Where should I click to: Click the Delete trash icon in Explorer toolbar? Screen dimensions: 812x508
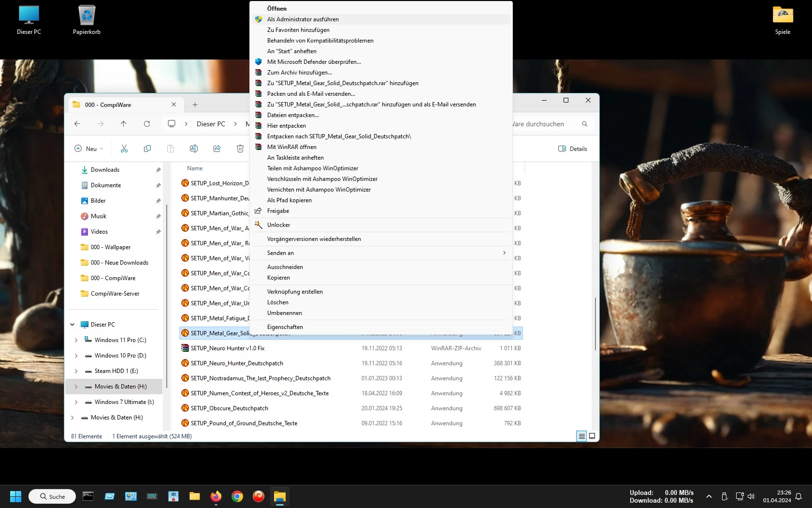[240, 149]
